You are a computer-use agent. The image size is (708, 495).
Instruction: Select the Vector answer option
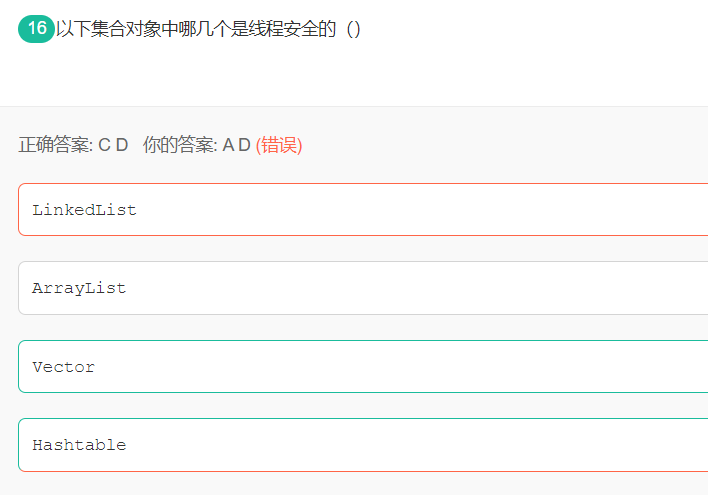point(363,366)
